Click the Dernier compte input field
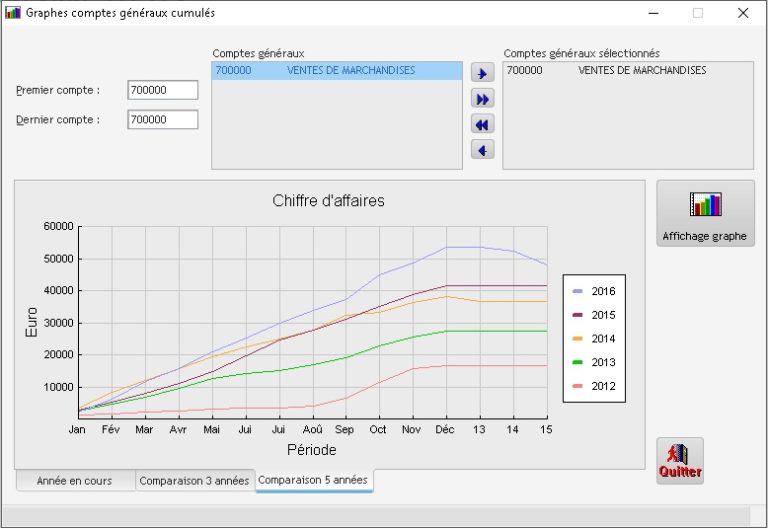This screenshot has height=529, width=768. pos(163,120)
